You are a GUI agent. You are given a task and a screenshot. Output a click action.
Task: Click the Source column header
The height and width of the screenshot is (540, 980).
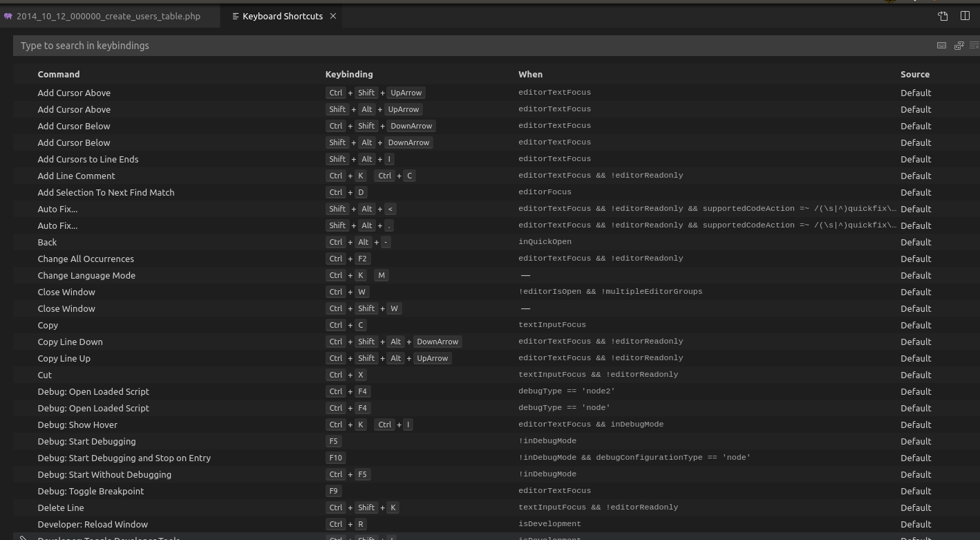click(x=914, y=74)
